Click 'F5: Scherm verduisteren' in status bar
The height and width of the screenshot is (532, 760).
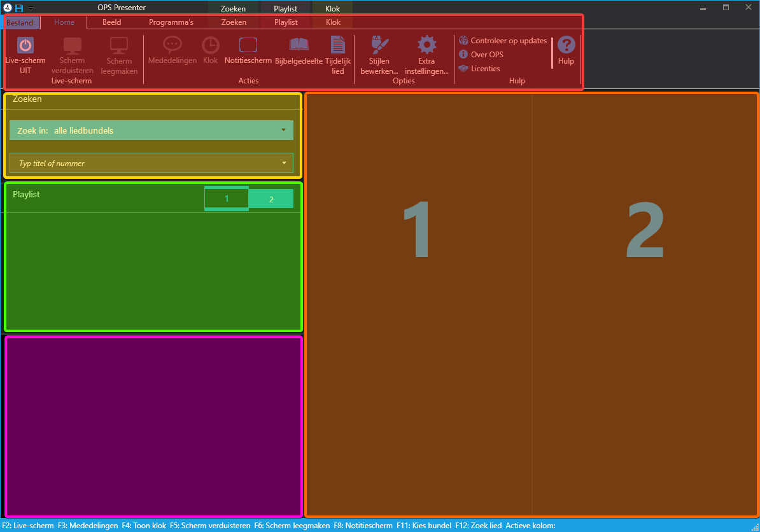(x=210, y=526)
